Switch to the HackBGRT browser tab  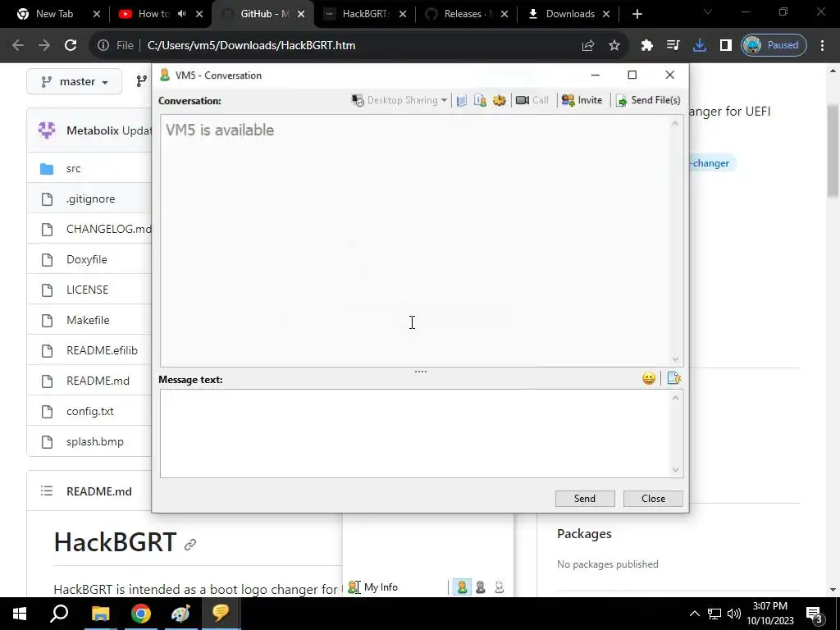366,14
